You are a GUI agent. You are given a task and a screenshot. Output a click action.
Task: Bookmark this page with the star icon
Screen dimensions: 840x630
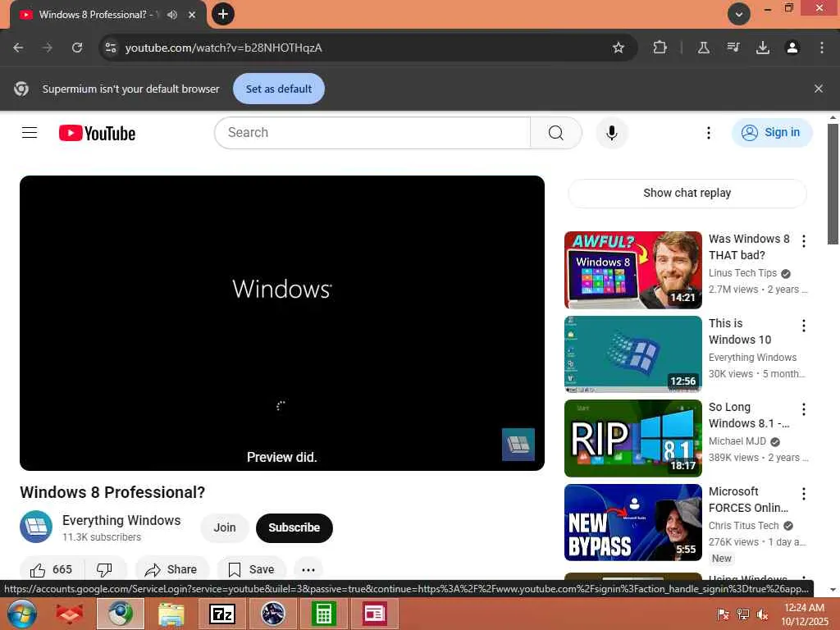pyautogui.click(x=619, y=48)
